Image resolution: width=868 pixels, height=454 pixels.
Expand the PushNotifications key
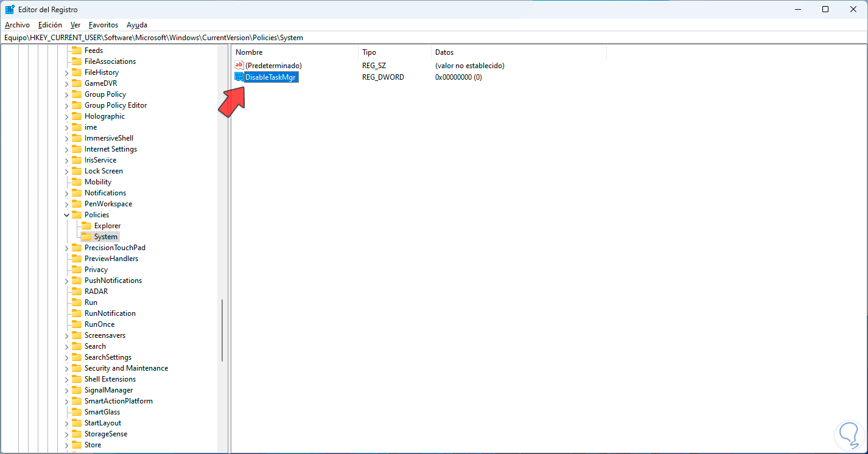[66, 281]
